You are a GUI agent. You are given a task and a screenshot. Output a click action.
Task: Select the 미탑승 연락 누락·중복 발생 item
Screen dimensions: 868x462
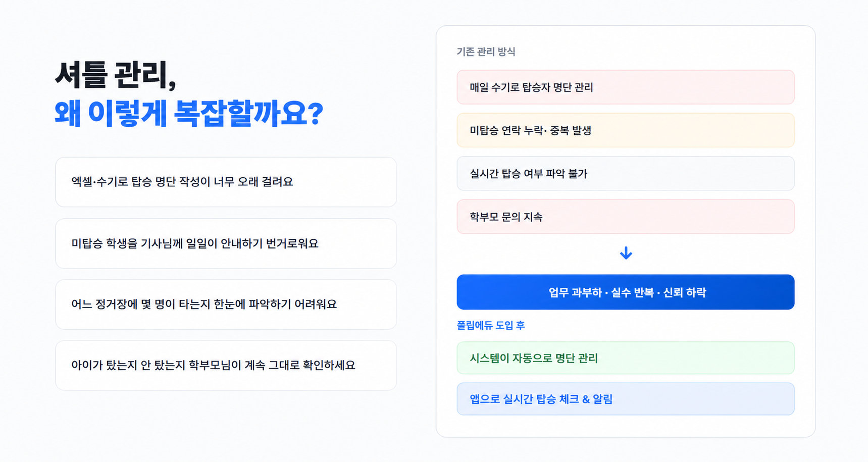626,130
